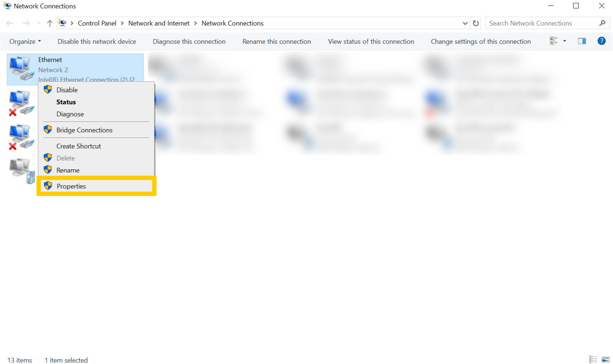Screen dimensions: 613x364
Task: Click the greyed Delete menu entry
Action: 96,158
